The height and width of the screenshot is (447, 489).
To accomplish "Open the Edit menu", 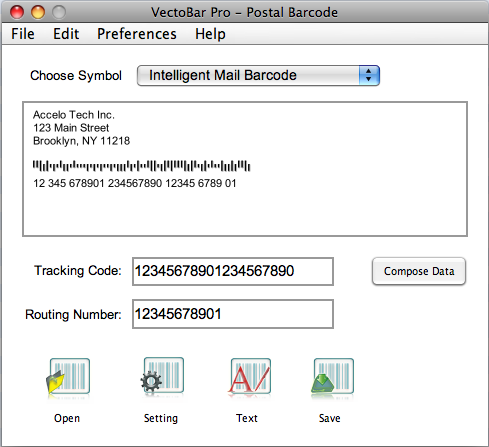I will tap(66, 34).
